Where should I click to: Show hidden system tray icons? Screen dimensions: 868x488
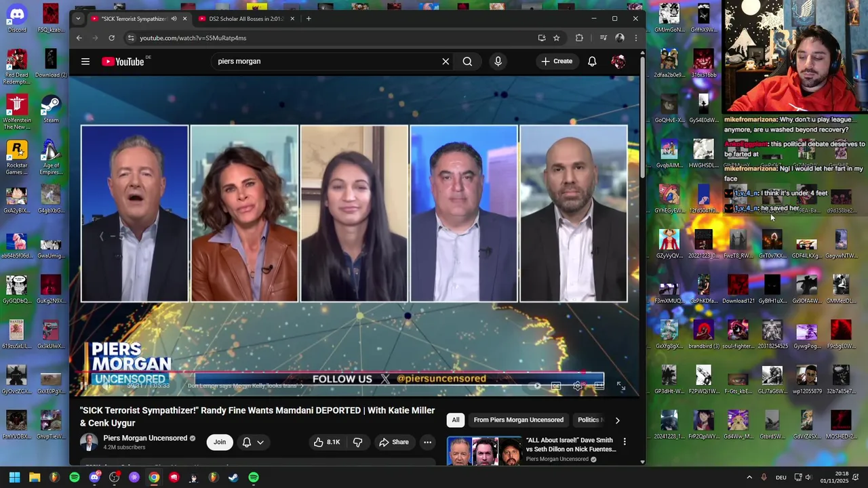[x=749, y=477]
